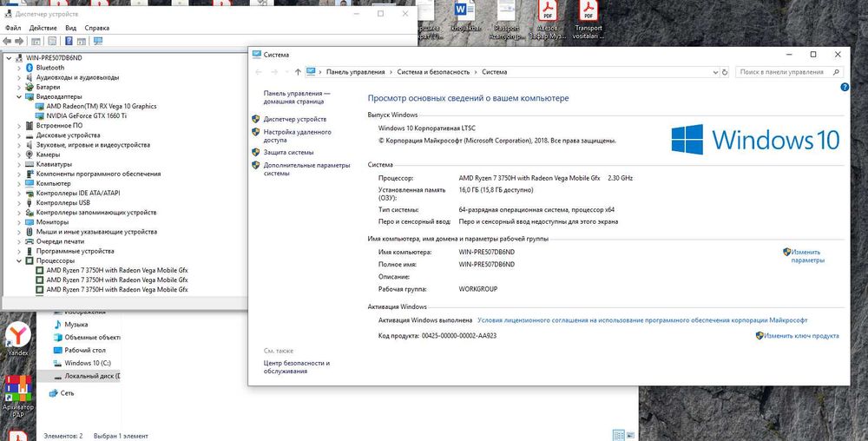Collapse the Видеоадаптеры node
This screenshot has width=868, height=441.
pos(19,97)
